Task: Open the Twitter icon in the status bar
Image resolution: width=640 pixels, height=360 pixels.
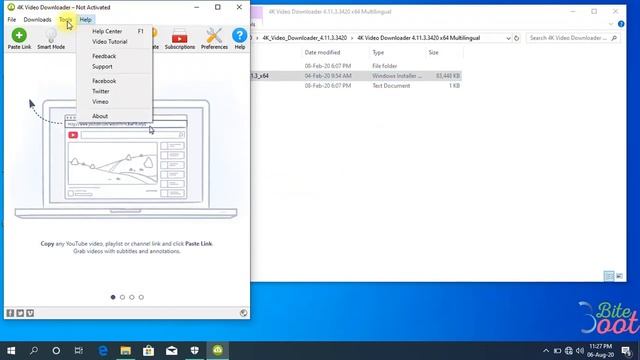Action: 20,313
